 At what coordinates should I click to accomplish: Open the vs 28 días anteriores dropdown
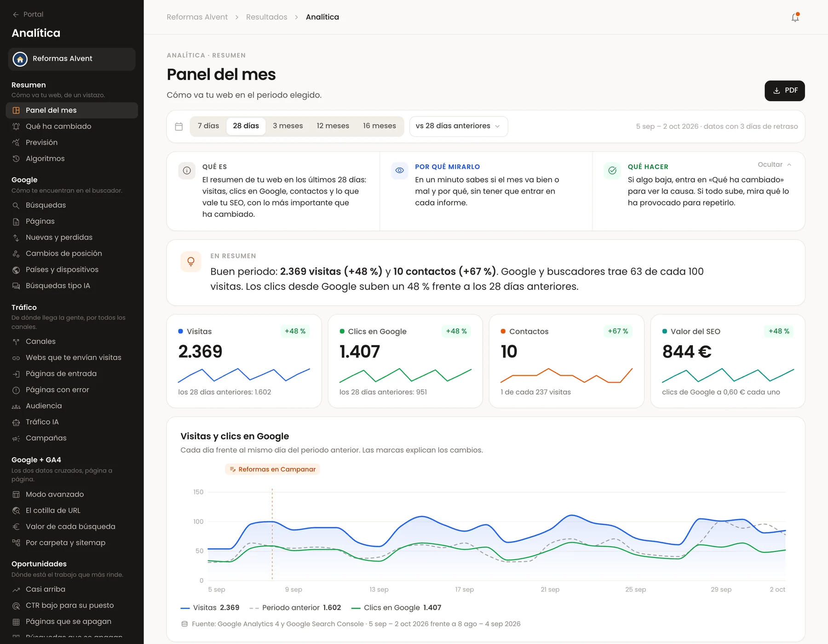[x=458, y=126]
